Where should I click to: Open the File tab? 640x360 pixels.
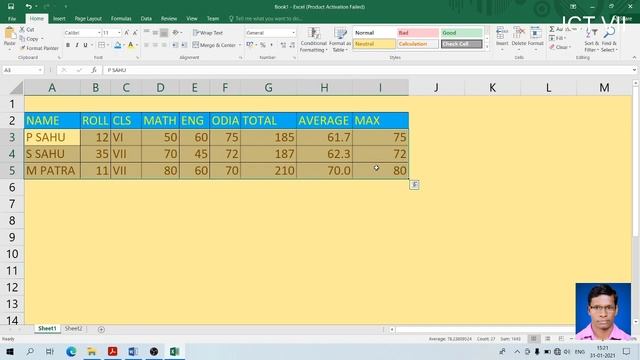[x=12, y=19]
